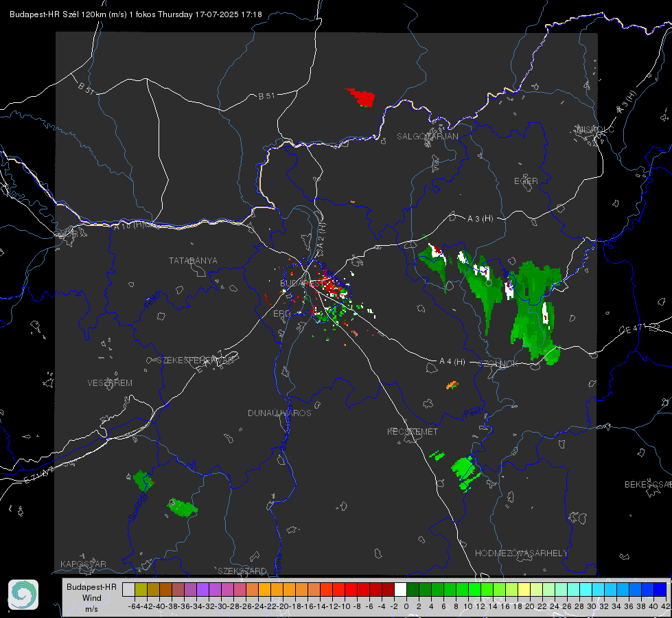Viewport: 672px width, 618px height.
Task: Click the 'Somogy' county label
Action: point(138,507)
